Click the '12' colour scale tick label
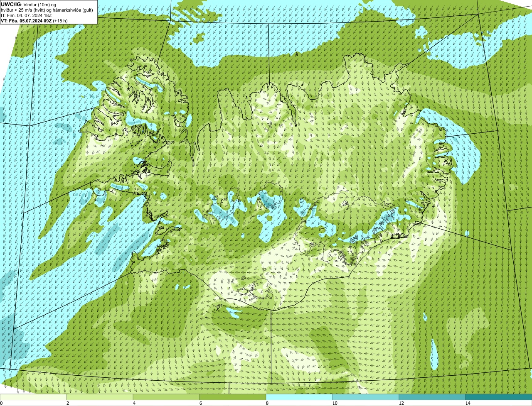The height and width of the screenshot is (406, 532). coord(401,403)
